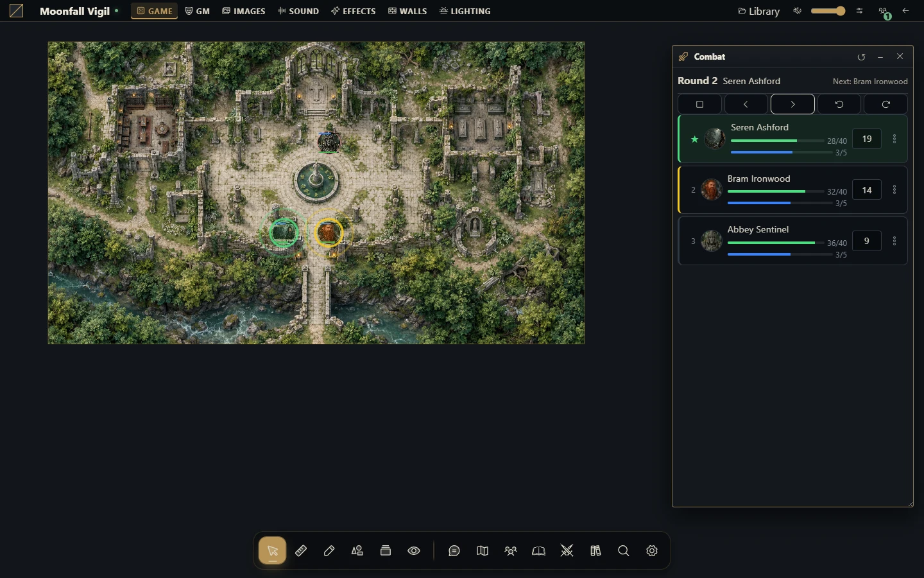
Task: Open the LIGHTING tab
Action: point(465,11)
